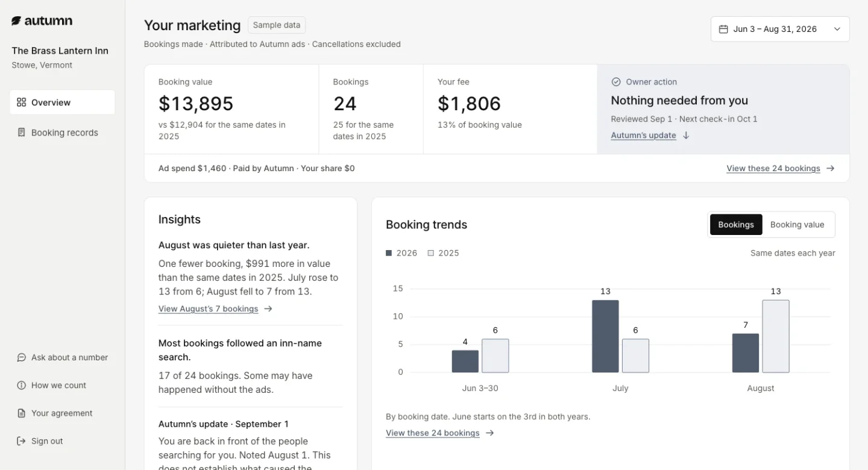Click the Overview grid icon
Screen dimensions: 868x470
coord(22,102)
